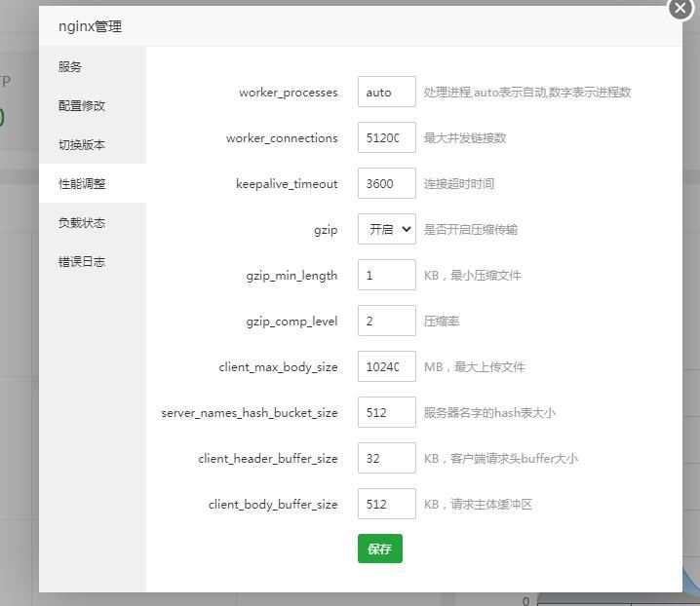Screen dimensions: 700x606
Task: View the 错误日志 tab
Action: 82,262
